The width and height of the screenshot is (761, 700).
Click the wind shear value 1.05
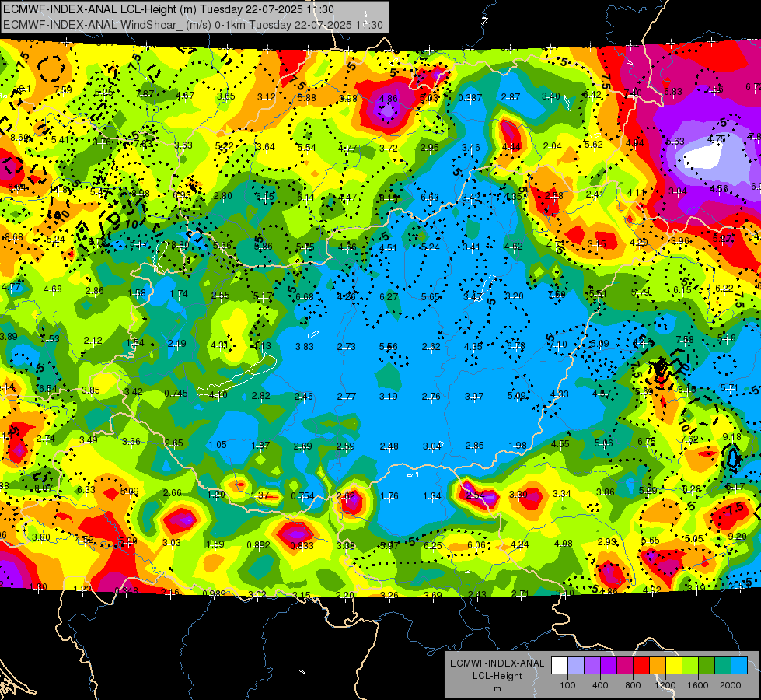tap(218, 444)
